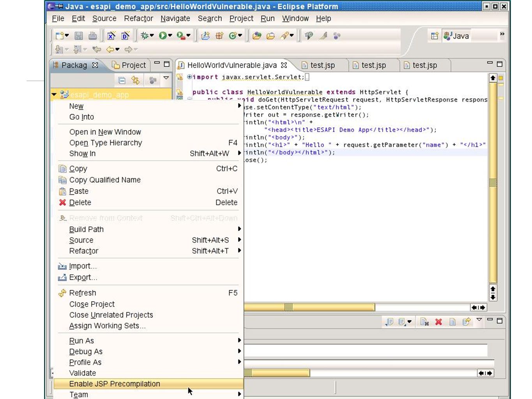Choose Copy Qualified Name in the context menu
532x399 pixels.
pos(148,180)
